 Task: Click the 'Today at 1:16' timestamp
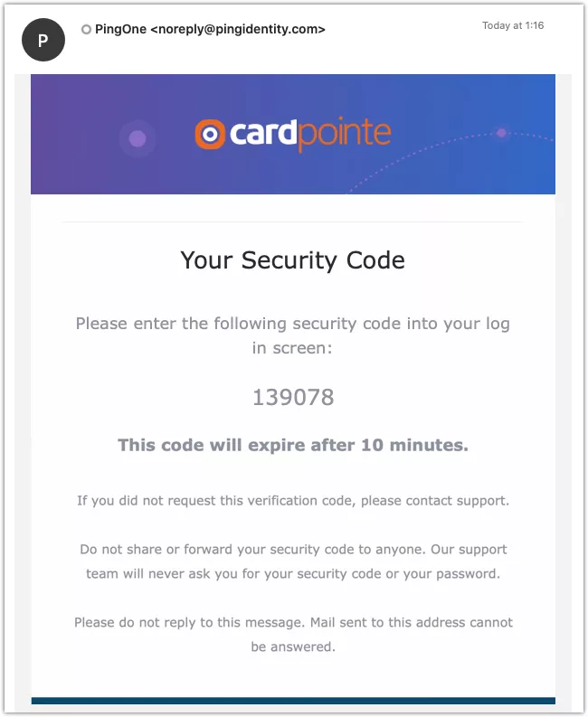coord(513,25)
